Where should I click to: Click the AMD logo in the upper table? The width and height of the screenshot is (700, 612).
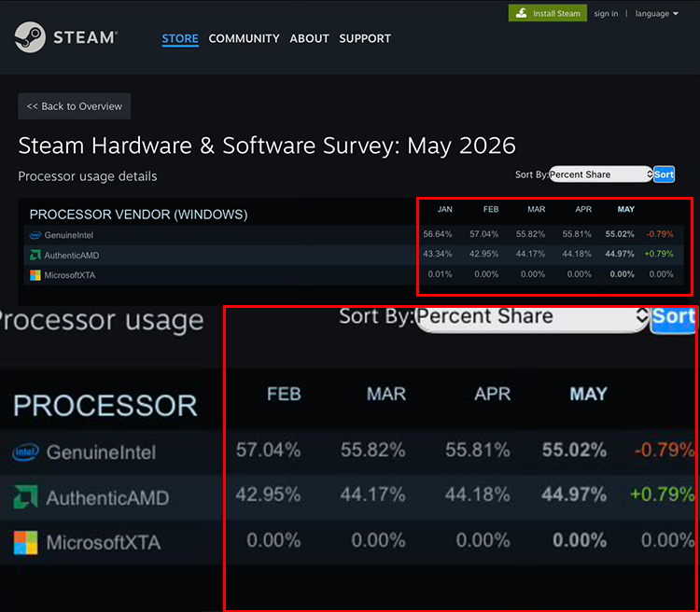[35, 255]
